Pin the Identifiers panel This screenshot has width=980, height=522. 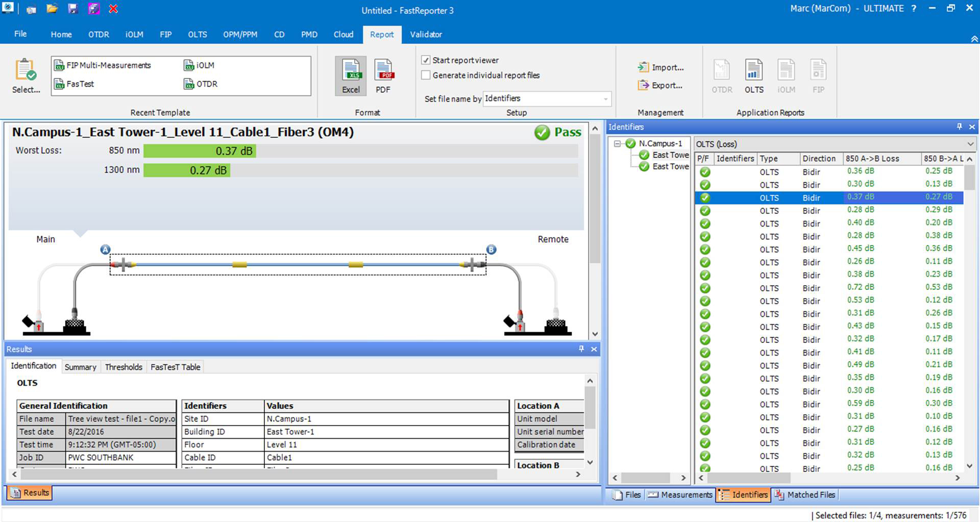point(959,127)
